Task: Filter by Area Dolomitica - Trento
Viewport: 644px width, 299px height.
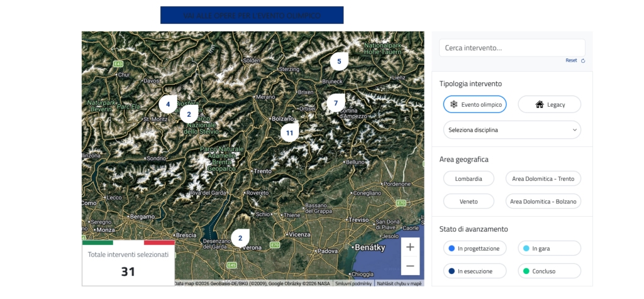Action: 543,178
